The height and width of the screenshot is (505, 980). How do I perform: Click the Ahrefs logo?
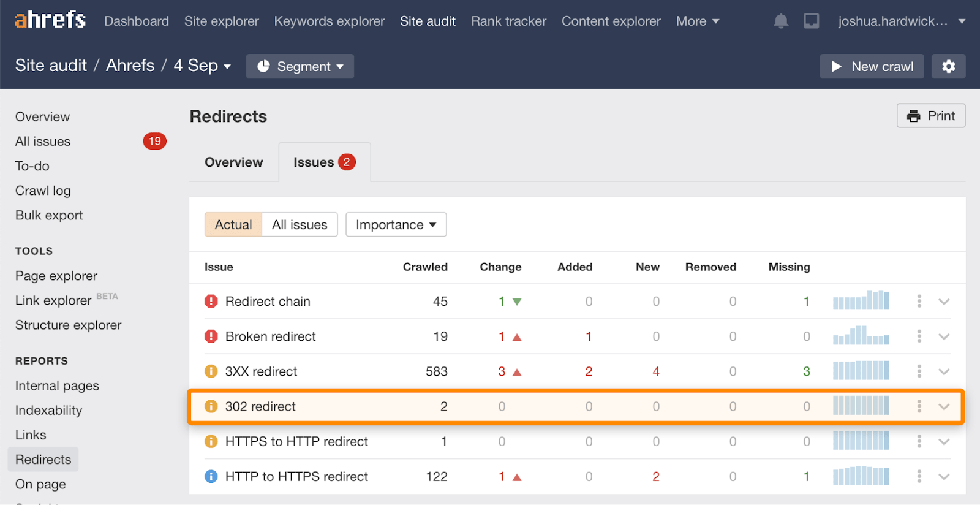(50, 20)
